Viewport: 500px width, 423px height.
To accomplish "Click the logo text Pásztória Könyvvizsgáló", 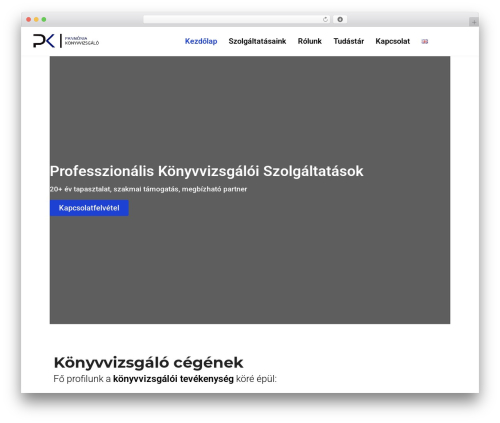I will point(82,41).
